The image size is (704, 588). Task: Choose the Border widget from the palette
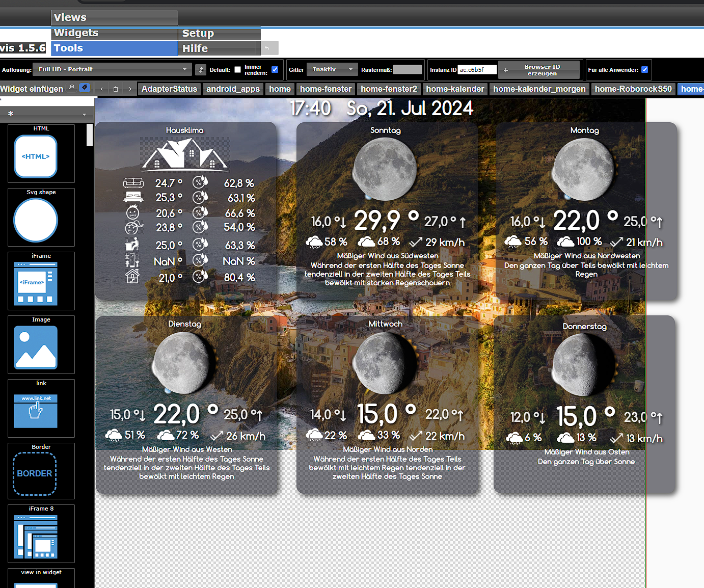coord(35,474)
